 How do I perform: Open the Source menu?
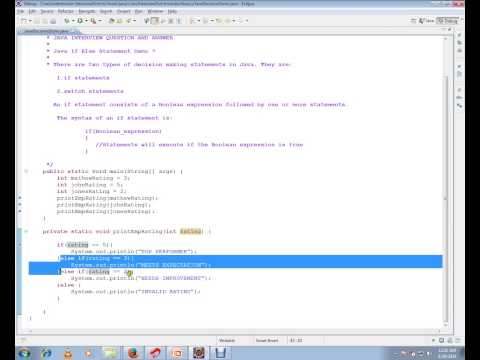tap(47, 11)
